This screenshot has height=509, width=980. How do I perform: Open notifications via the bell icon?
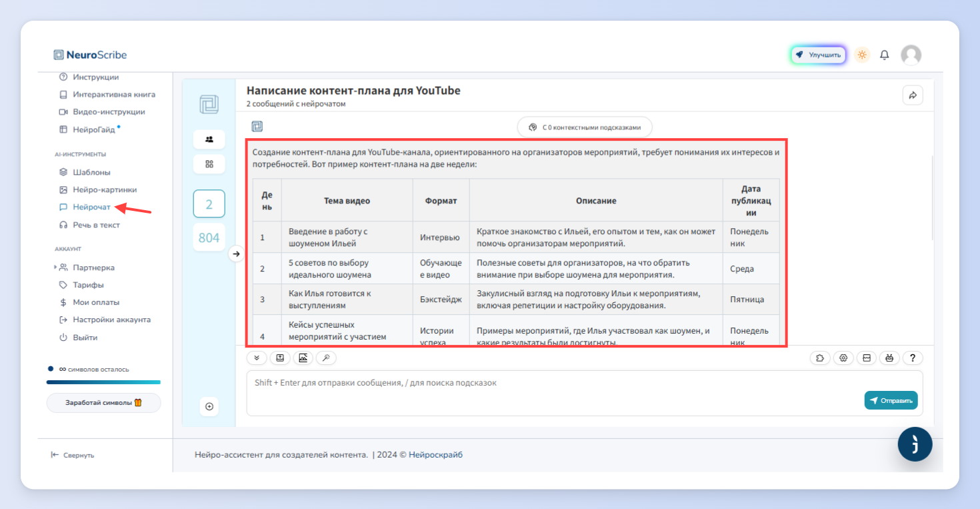(885, 55)
